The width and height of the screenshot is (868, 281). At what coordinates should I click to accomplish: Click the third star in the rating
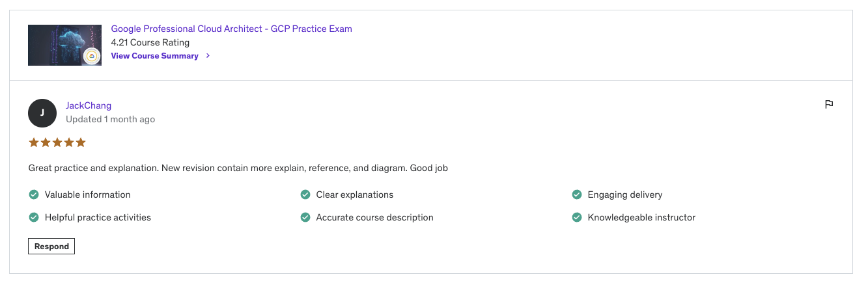(57, 142)
